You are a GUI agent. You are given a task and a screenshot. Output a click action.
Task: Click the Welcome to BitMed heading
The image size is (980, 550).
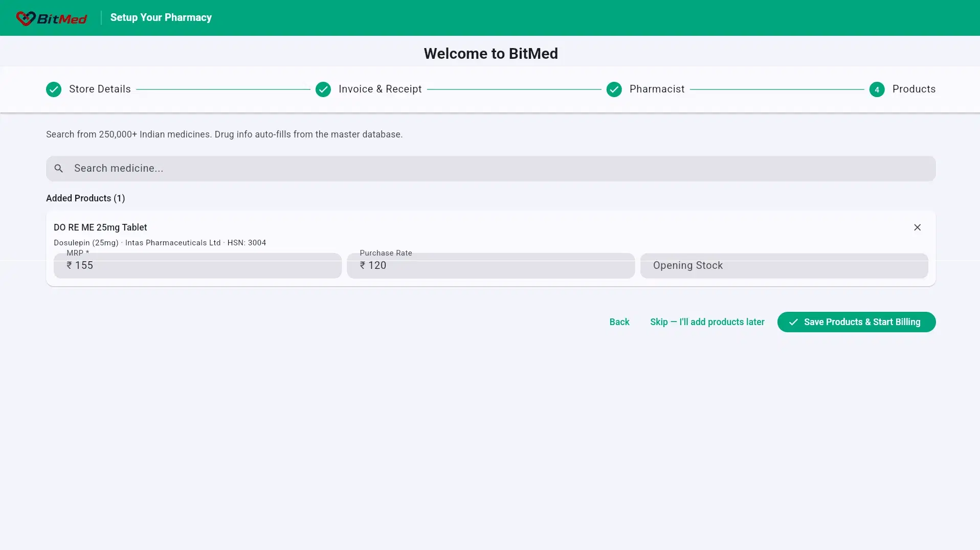coord(491,53)
